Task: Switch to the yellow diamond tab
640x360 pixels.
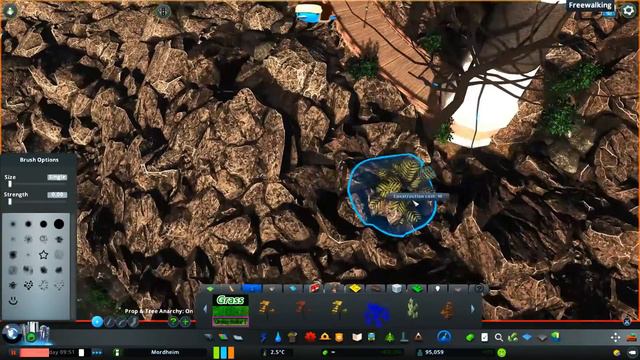Action: (x=355, y=289)
